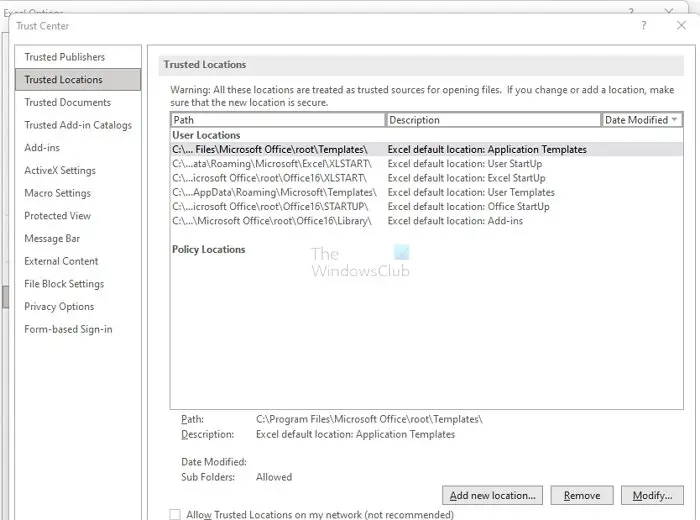The image size is (700, 520).
Task: Sort list by the Description column header
Action: (x=493, y=120)
